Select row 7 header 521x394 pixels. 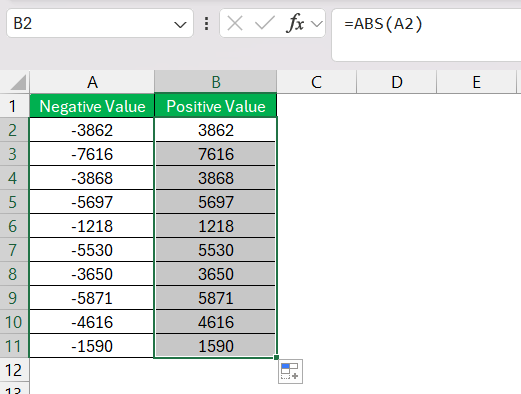click(x=14, y=250)
